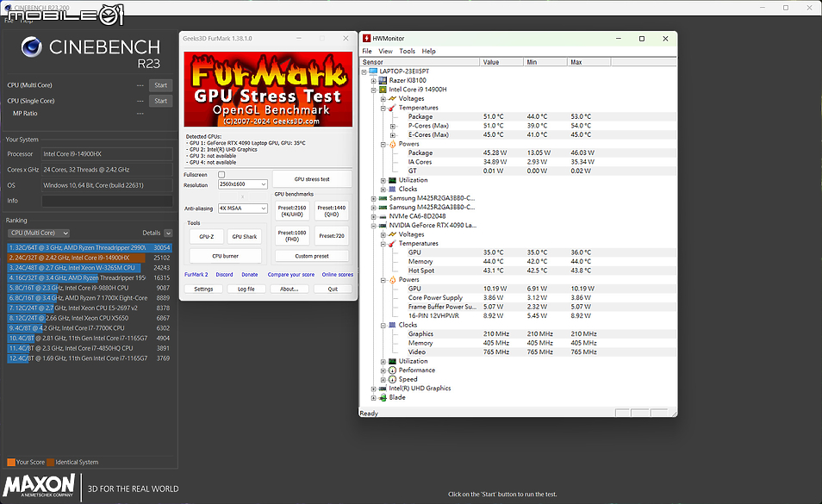Start the CPU (Single Core) Cinebench test
The height and width of the screenshot is (504, 822).
click(x=160, y=101)
